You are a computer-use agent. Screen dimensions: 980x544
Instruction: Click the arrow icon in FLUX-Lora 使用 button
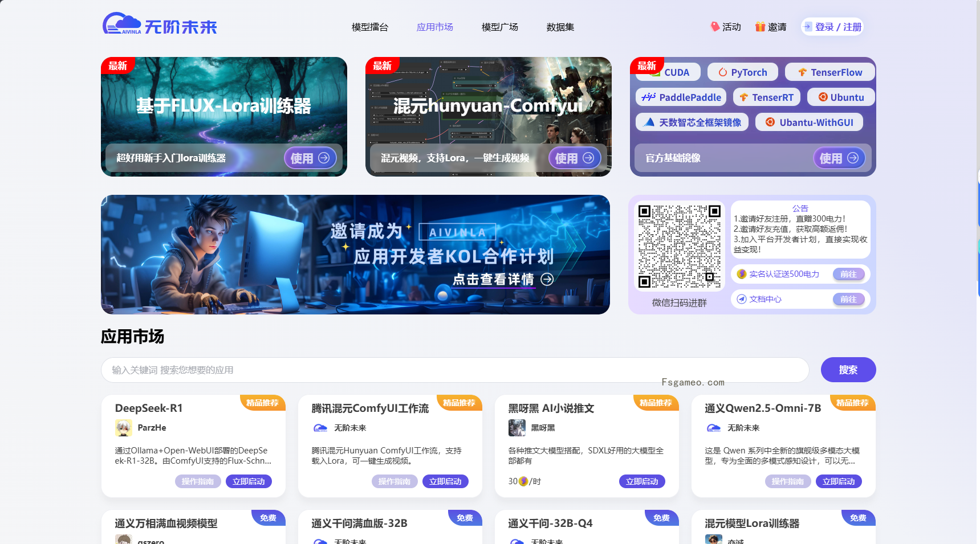(x=324, y=158)
